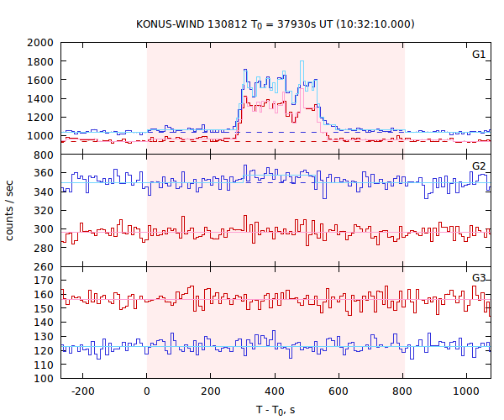Viewport: 504px width, 420px height.
Task: Click the 150 tick label in G3
Action: 44,308
